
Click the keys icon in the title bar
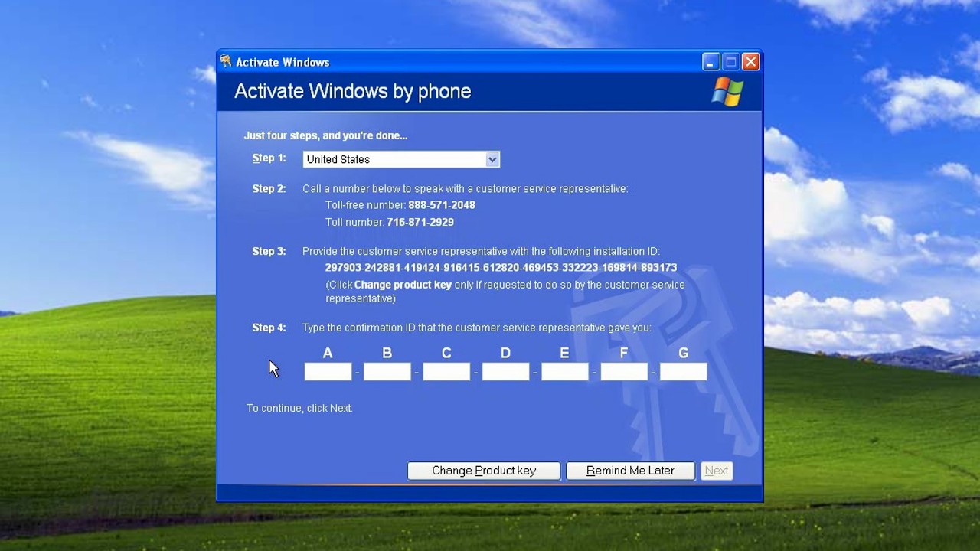tap(226, 61)
